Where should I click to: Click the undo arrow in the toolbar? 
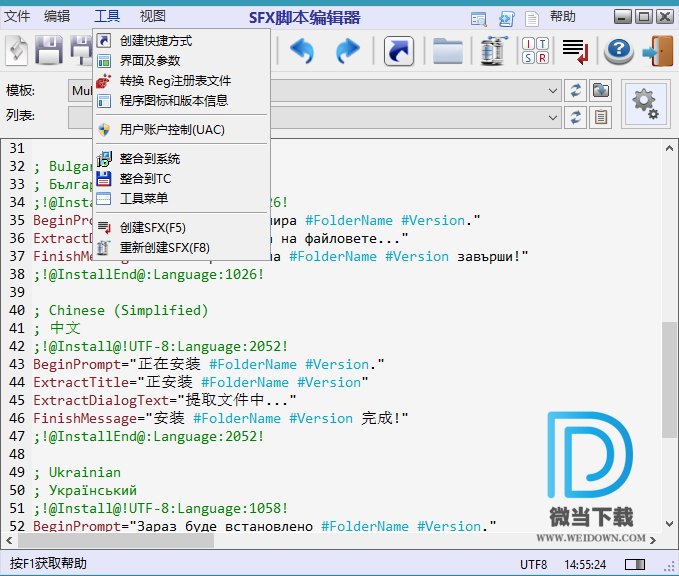pyautogui.click(x=301, y=50)
